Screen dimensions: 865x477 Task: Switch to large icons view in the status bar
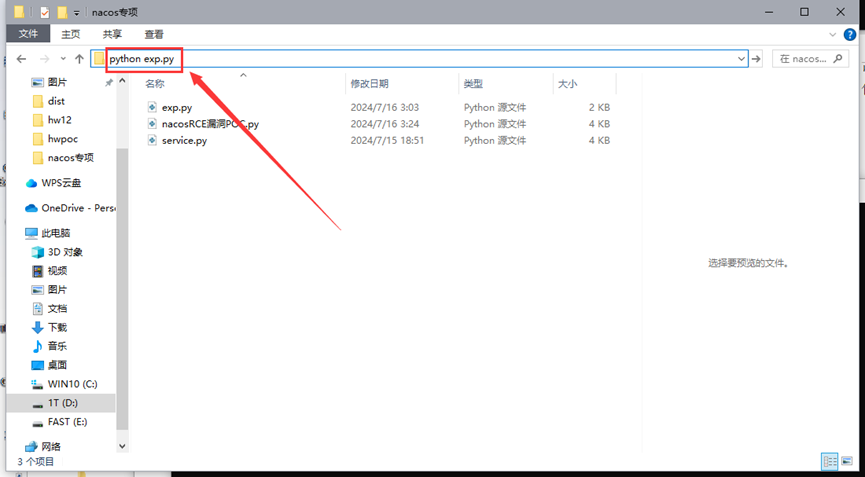click(x=848, y=461)
